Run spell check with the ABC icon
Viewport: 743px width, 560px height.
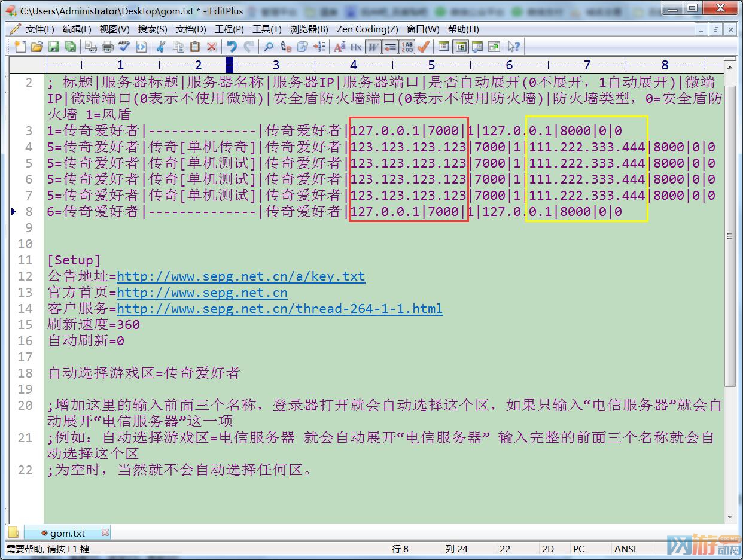pyautogui.click(x=124, y=47)
